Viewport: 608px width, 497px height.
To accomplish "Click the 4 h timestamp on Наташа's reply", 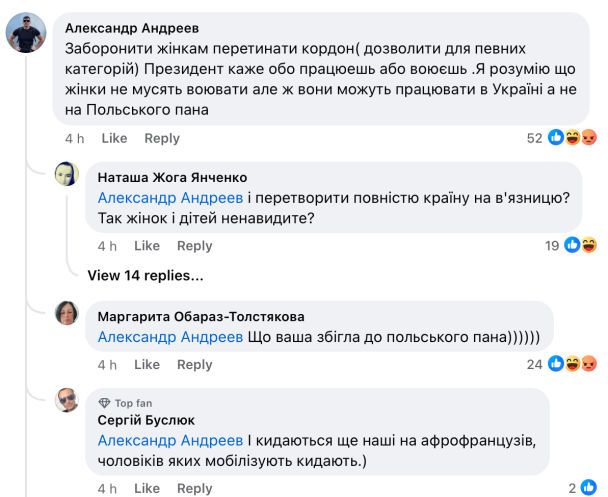I will pos(107,245).
